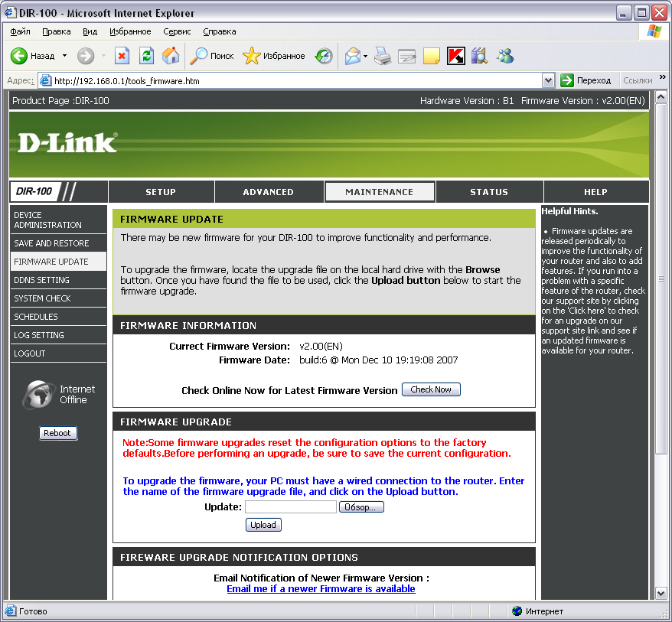Open the Mail envelope icon
This screenshot has width=672, height=622.
coord(353,56)
